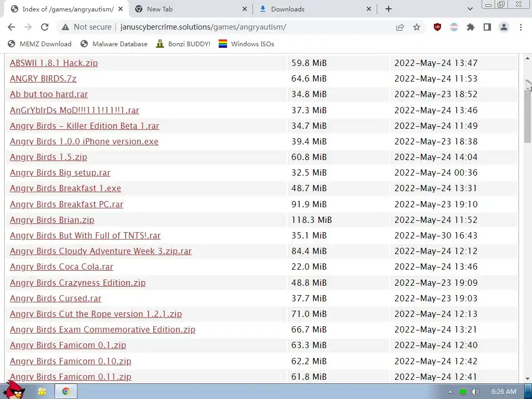Reload the page with the refresh icon
Screen dimensions: 532x399
45,27
